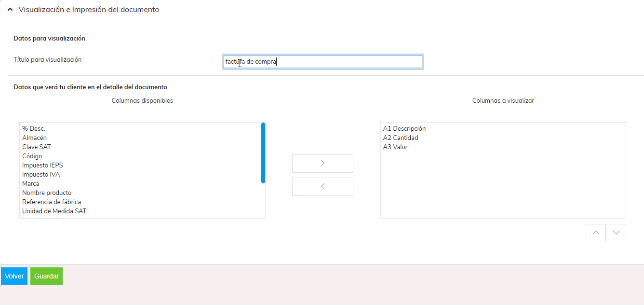Move selected column down in order
Image resolution: width=644 pixels, height=305 pixels.
pyautogui.click(x=616, y=233)
